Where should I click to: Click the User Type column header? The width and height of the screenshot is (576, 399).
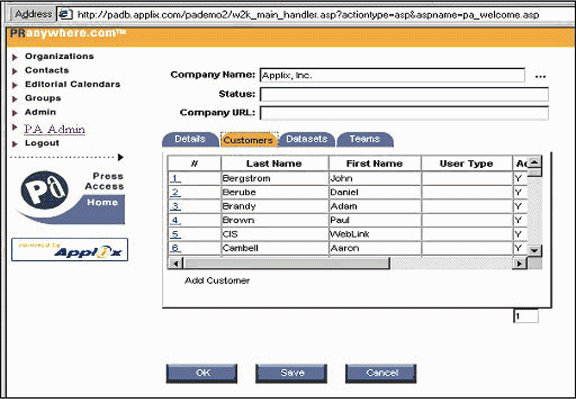[467, 163]
